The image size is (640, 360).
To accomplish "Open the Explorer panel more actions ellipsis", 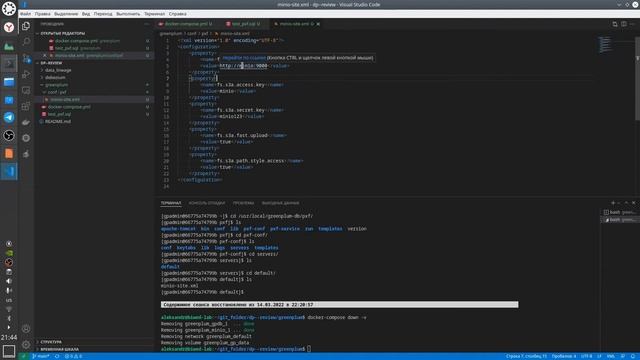I will click(147, 24).
